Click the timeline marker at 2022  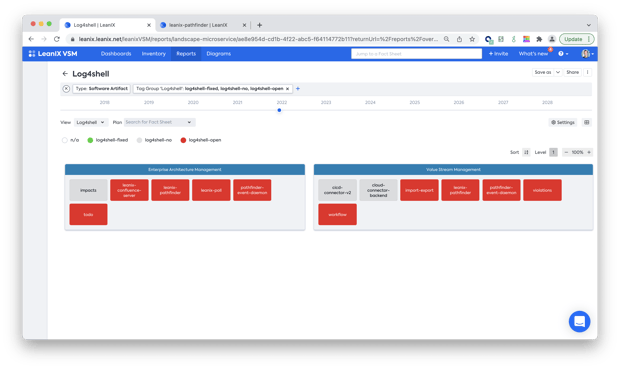pyautogui.click(x=279, y=110)
